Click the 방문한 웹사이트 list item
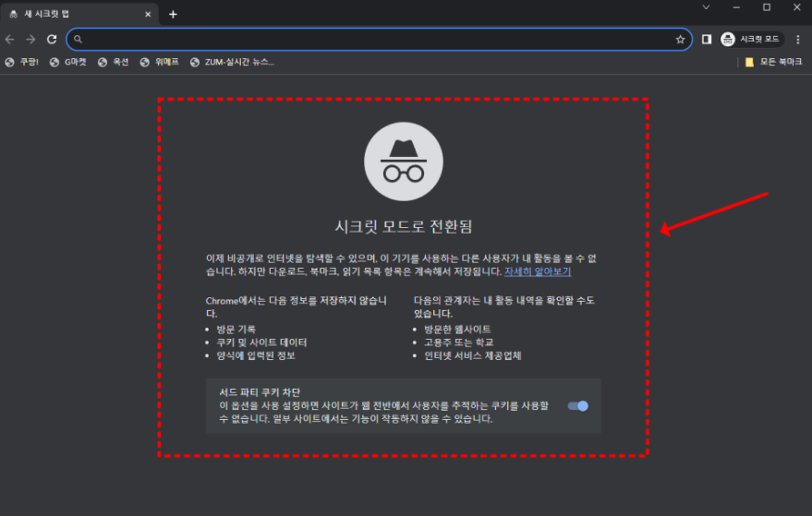This screenshot has height=516, width=812. click(458, 330)
